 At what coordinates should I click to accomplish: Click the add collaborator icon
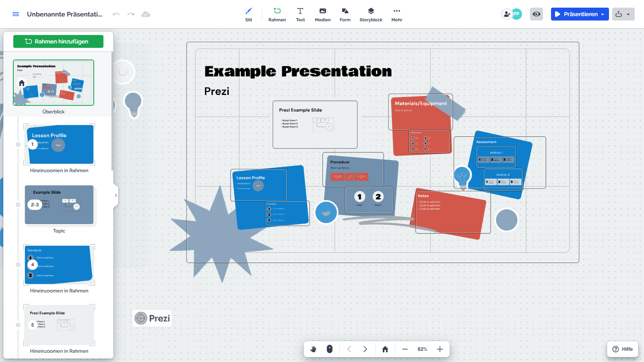pyautogui.click(x=507, y=14)
